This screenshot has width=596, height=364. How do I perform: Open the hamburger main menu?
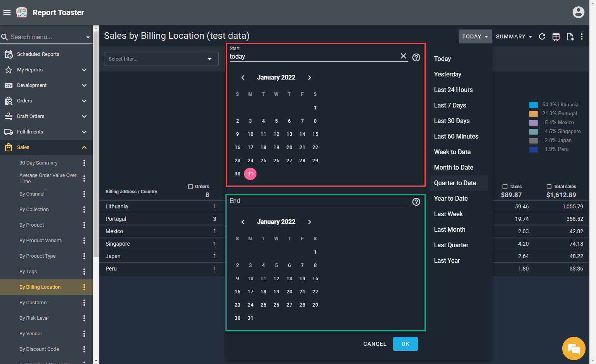click(7, 12)
